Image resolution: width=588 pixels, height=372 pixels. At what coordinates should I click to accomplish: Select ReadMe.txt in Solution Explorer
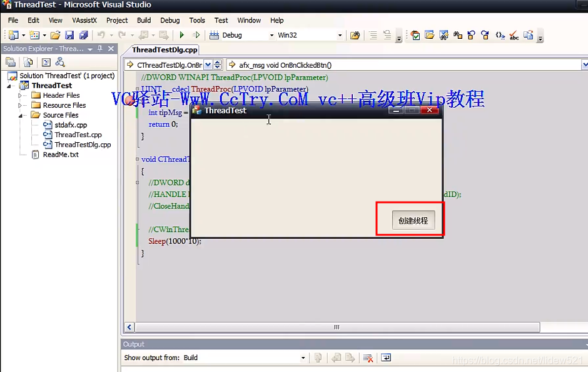point(61,154)
